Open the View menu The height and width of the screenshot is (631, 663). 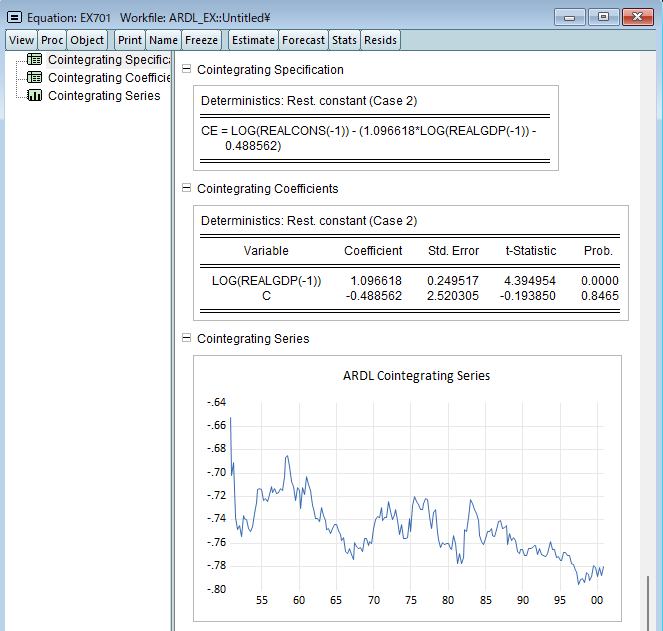point(21,40)
